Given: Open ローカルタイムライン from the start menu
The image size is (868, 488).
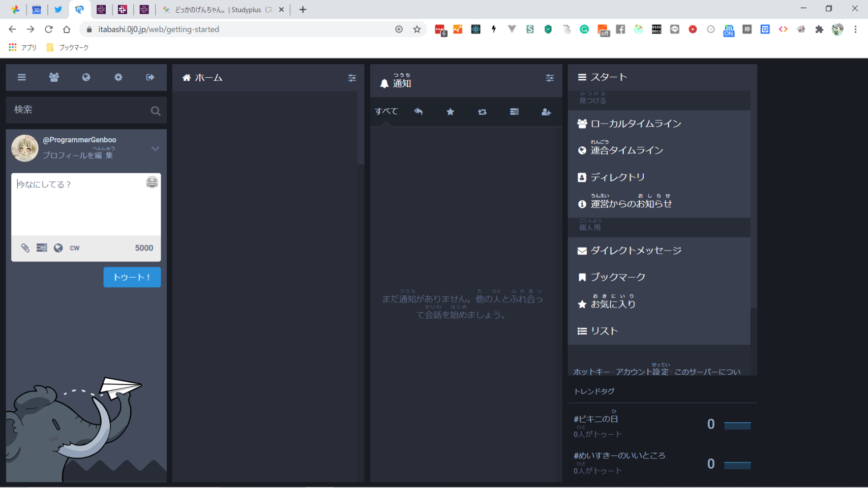Looking at the screenshot, I should click(x=636, y=124).
